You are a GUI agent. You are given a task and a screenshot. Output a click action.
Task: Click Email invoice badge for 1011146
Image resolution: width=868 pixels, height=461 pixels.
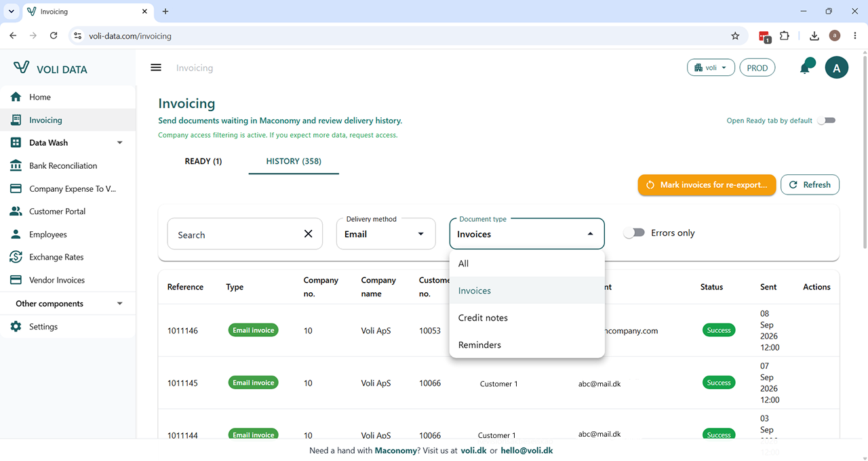pos(254,330)
